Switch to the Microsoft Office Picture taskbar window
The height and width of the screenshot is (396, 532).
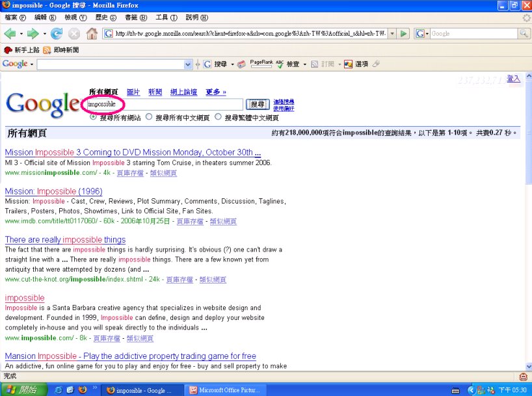[x=226, y=390]
